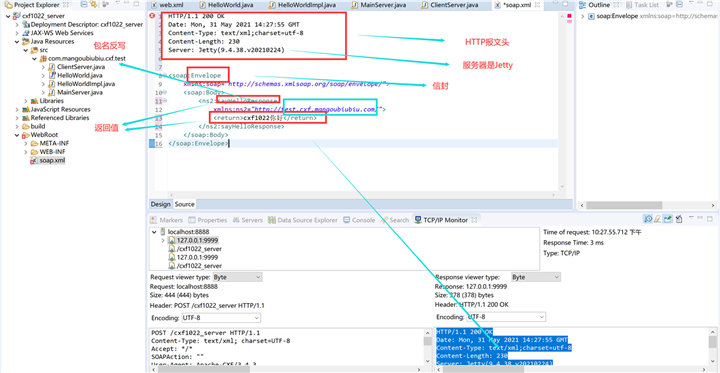Switch to ClientServer.java editor tab

(449, 5)
